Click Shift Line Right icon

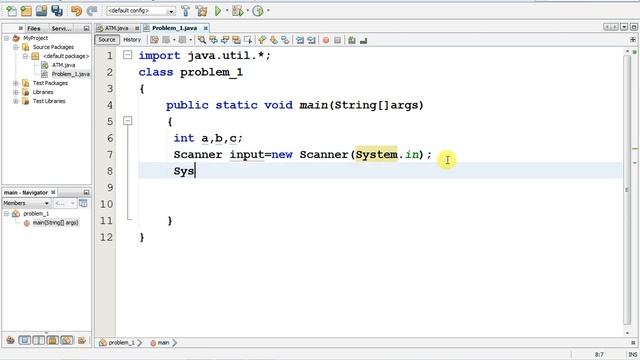[311, 40]
